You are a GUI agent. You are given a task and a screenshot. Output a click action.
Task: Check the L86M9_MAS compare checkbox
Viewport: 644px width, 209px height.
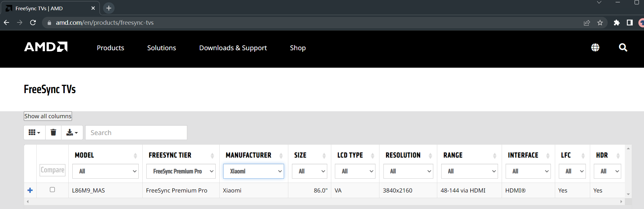tap(52, 190)
